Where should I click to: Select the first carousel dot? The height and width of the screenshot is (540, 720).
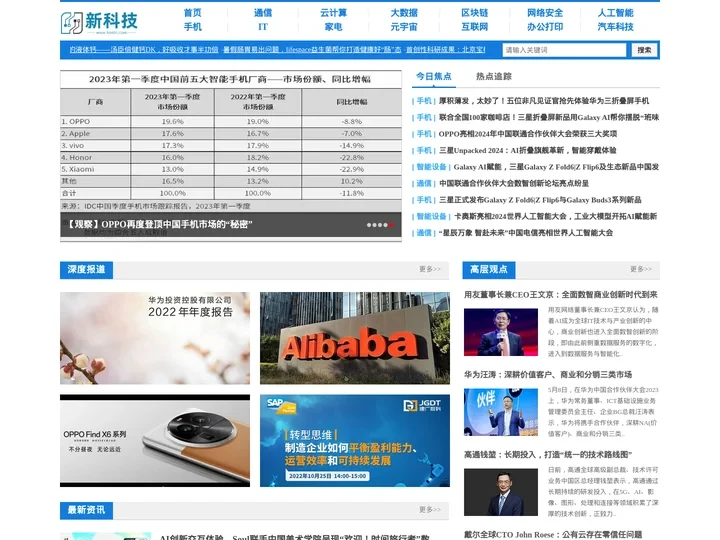tap(369, 225)
